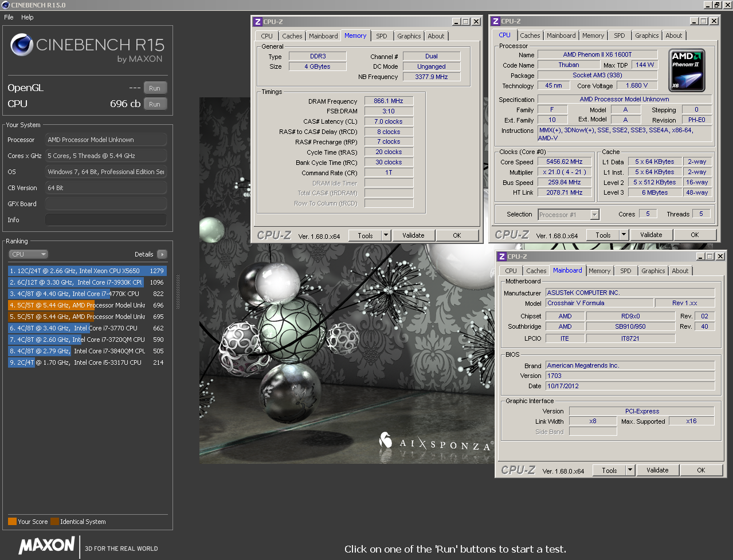
Task: Switch to SPD tab in CPU-tab CPU-Z window
Action: [x=620, y=36]
